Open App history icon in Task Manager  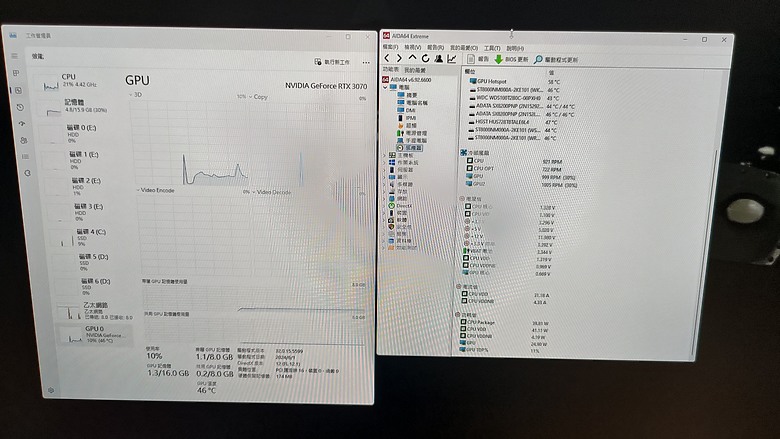click(20, 107)
